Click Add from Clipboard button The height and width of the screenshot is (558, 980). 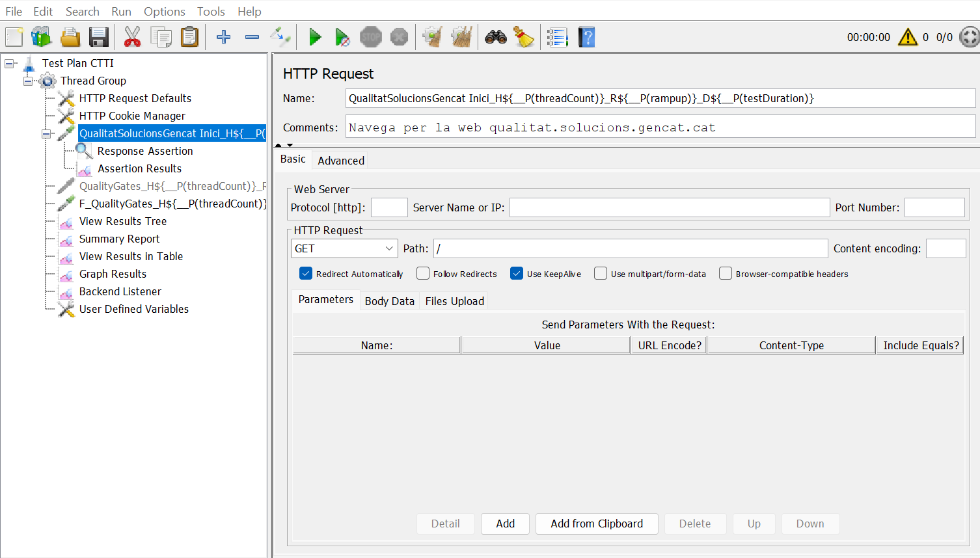click(x=597, y=524)
